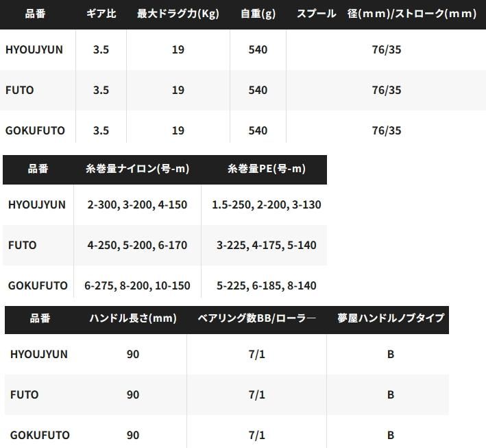The width and height of the screenshot is (486, 448).
Task: Click the スプール径/ストローク column header
Action: pos(386,14)
